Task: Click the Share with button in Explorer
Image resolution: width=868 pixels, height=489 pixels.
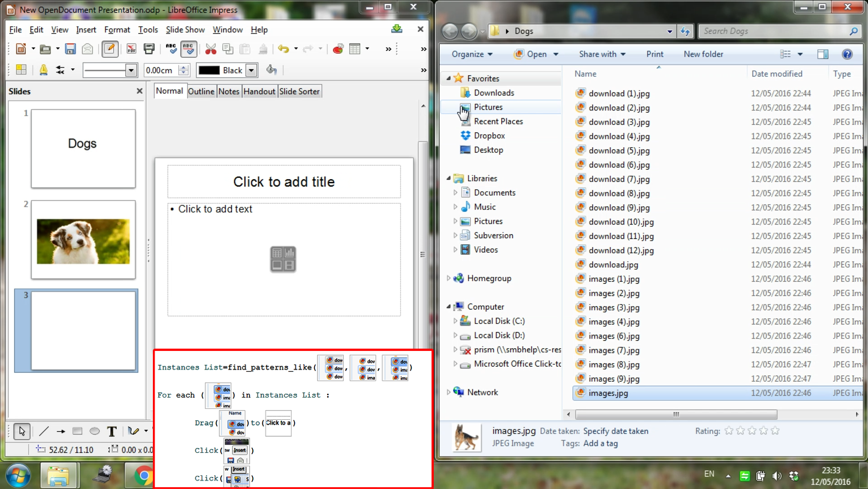Action: pos(602,54)
